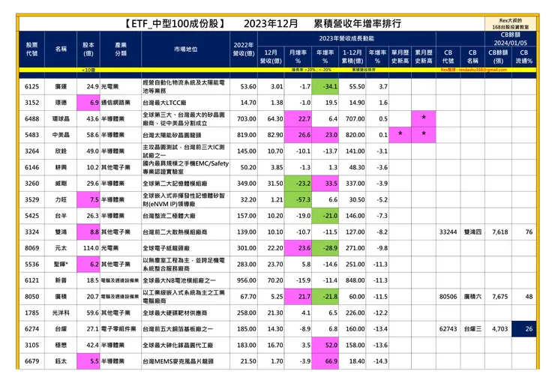The height and width of the screenshot is (392, 555).
Task: Click stock code 6488 in first column
Action: 31,119
